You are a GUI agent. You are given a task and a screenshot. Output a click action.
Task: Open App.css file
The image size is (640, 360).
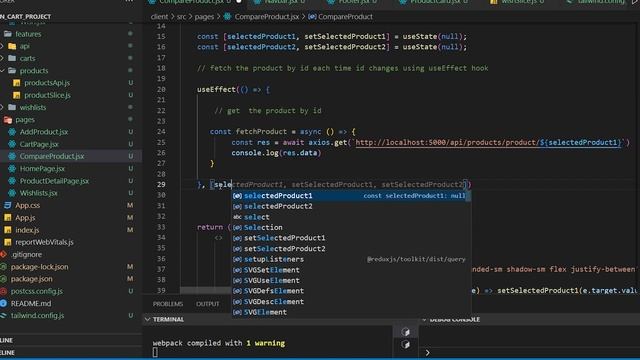point(27,205)
